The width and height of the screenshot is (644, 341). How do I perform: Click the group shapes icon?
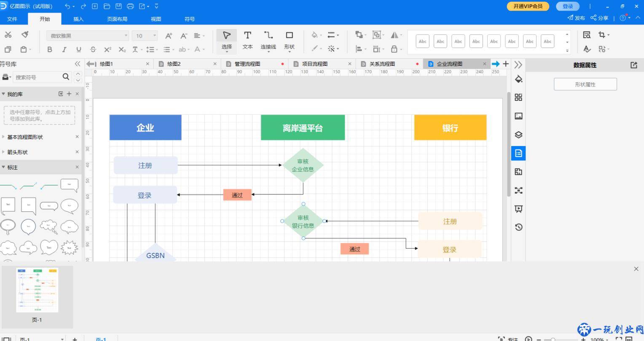(376, 35)
